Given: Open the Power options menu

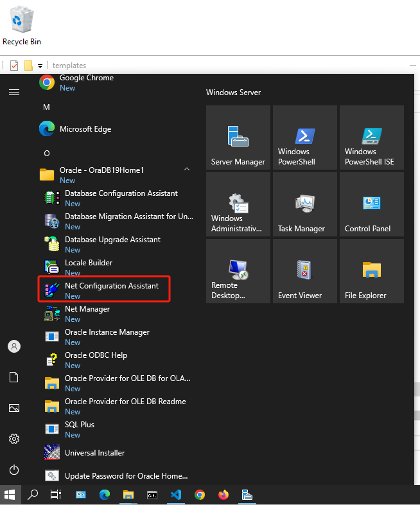Looking at the screenshot, I should 14,470.
